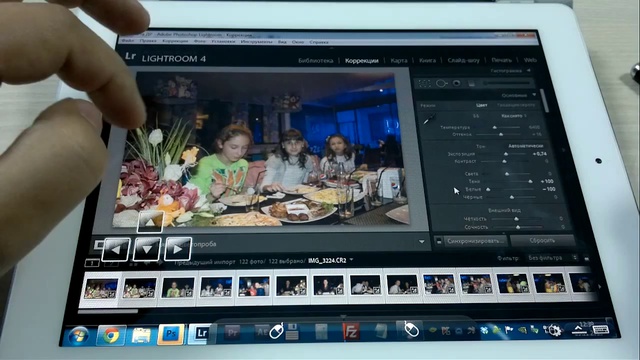640x360 pixels.
Task: Select the red eye correction tool
Action: 457,83
